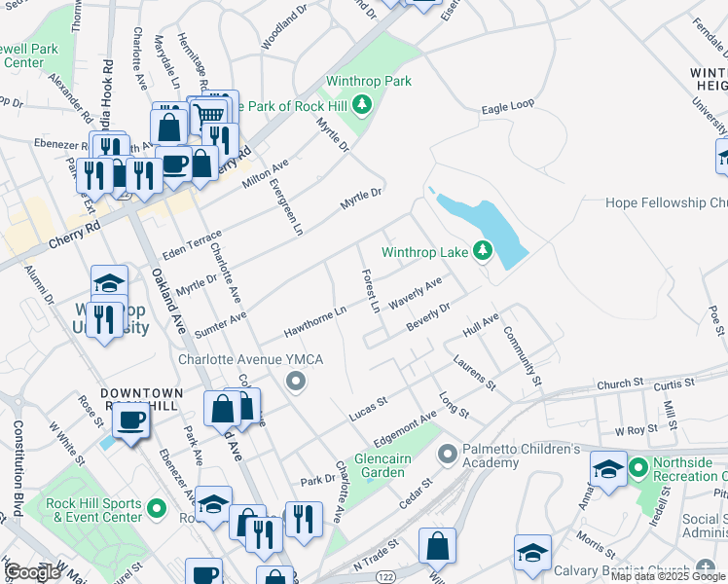728x584 pixels.
Task: Open Palmetto Children's Academy pin
Action: coord(448,455)
